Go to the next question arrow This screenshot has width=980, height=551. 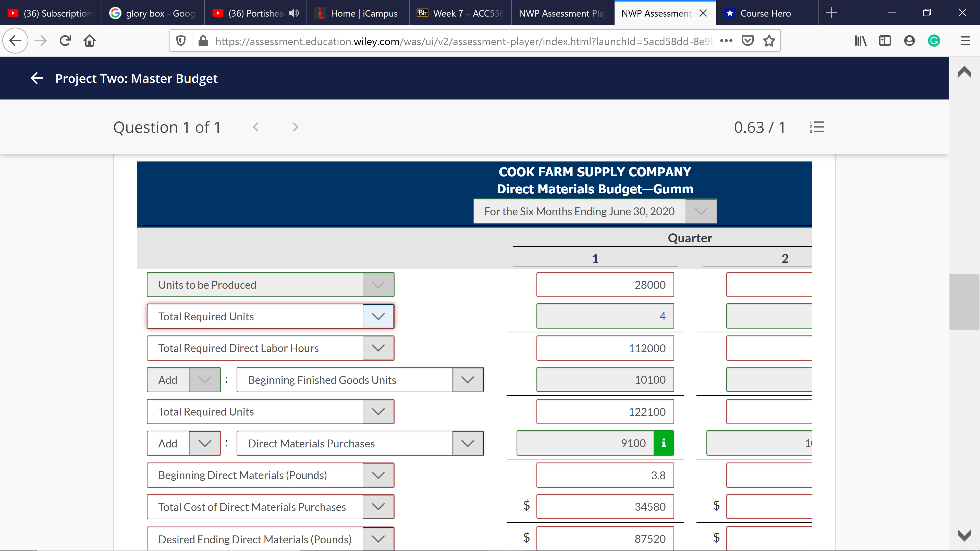296,127
